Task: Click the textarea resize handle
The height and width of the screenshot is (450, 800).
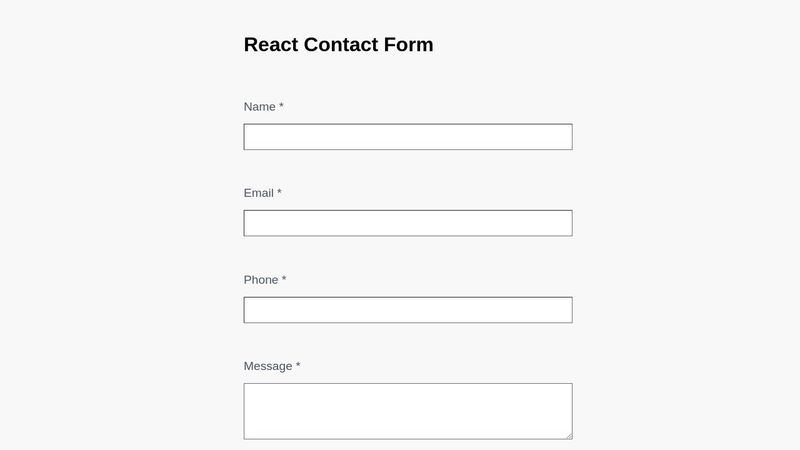Action: (569, 436)
